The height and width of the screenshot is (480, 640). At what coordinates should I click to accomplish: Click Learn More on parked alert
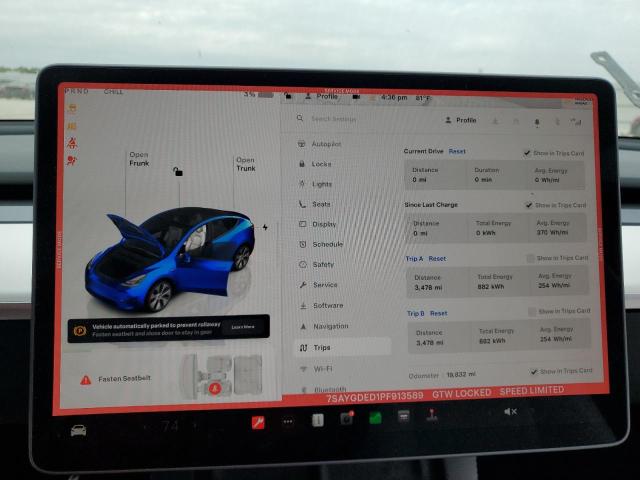243,327
